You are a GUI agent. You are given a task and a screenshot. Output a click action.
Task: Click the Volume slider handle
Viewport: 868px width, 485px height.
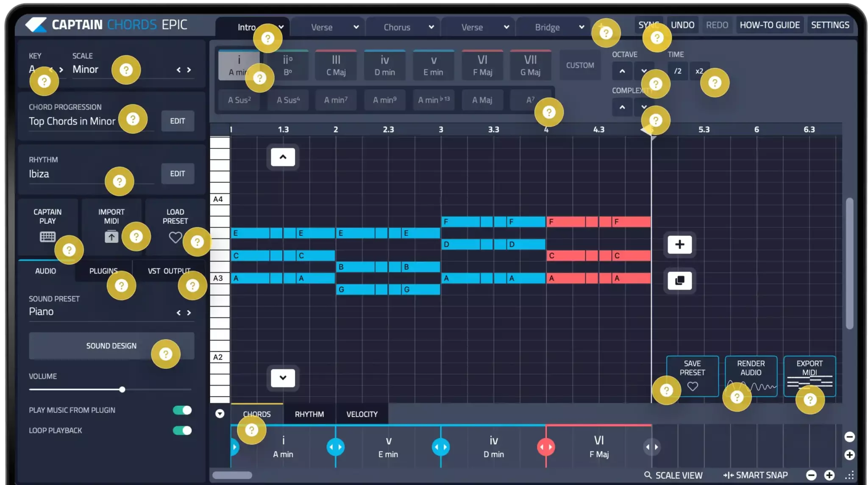122,389
